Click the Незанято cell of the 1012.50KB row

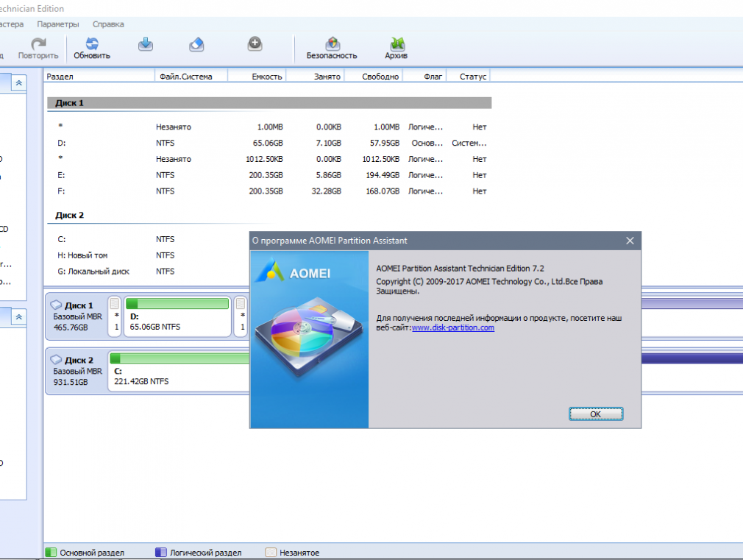coord(174,160)
